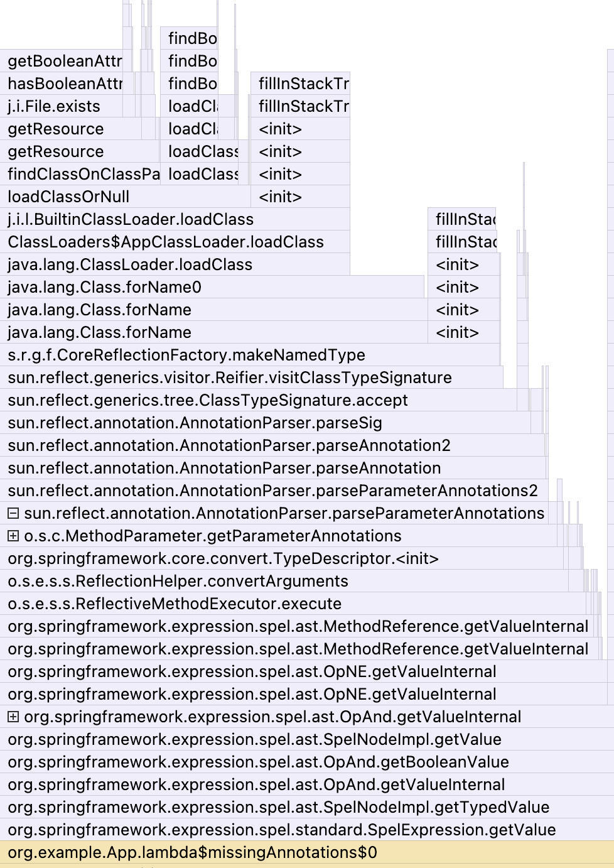
Task: Select the j.i.File.exists frame
Action: click(x=62, y=106)
